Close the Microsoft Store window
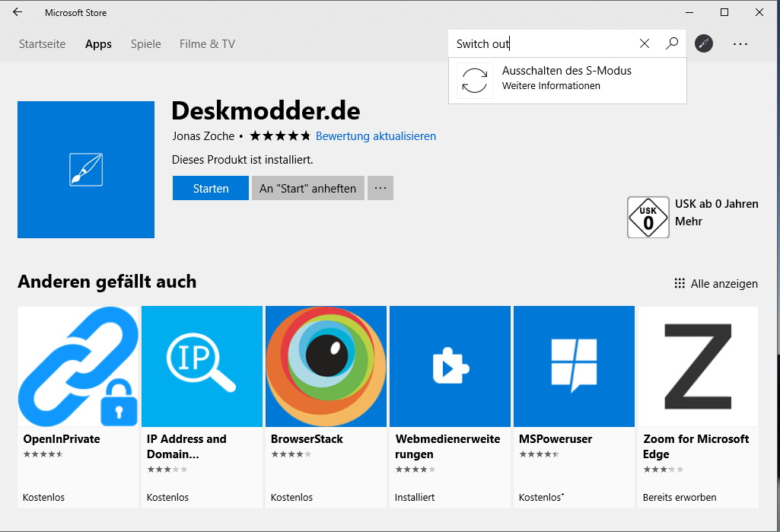The height and width of the screenshot is (532, 780). pos(759,12)
